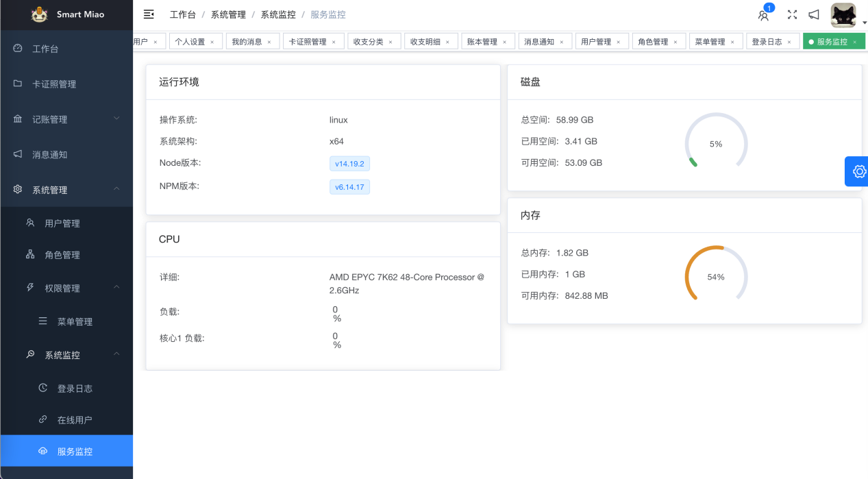This screenshot has height=479, width=868.
Task: Toggle fullscreen mode icon
Action: coord(792,14)
